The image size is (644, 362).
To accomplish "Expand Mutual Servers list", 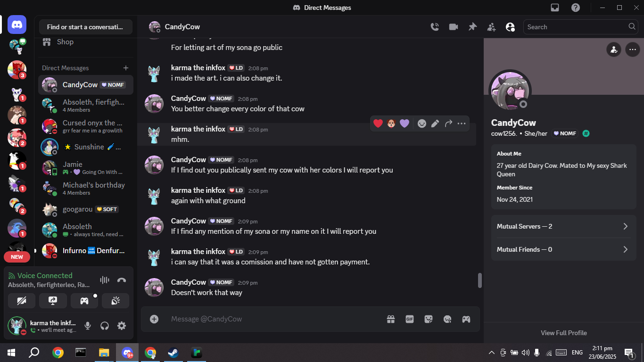I will click(563, 226).
